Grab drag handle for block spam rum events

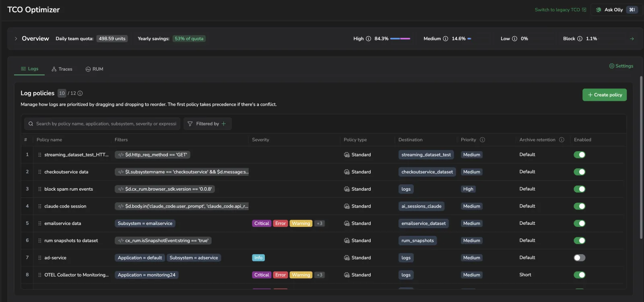[x=39, y=189]
